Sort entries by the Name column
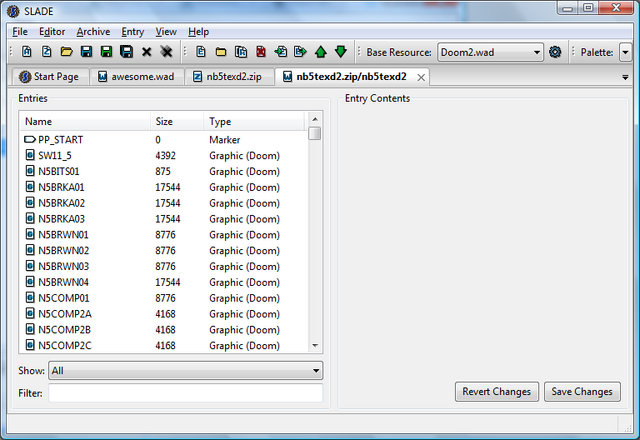 click(85, 122)
